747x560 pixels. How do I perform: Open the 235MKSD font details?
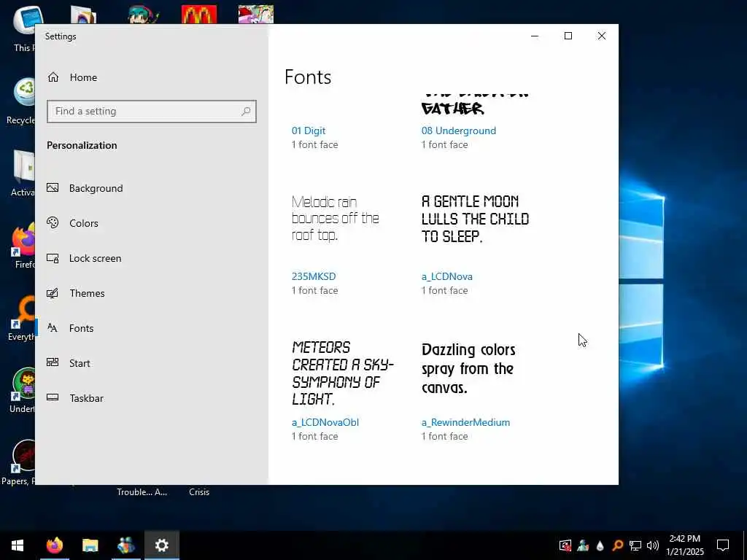pos(314,276)
